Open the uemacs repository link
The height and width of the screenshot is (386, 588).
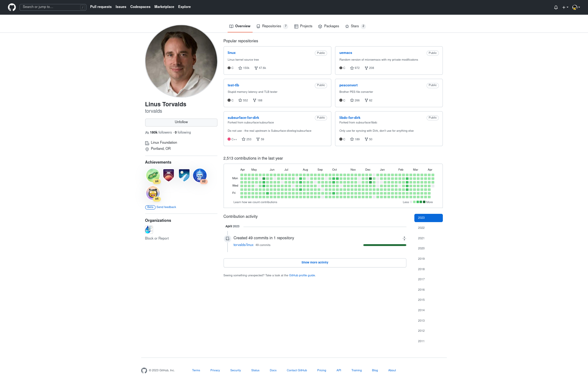[345, 53]
